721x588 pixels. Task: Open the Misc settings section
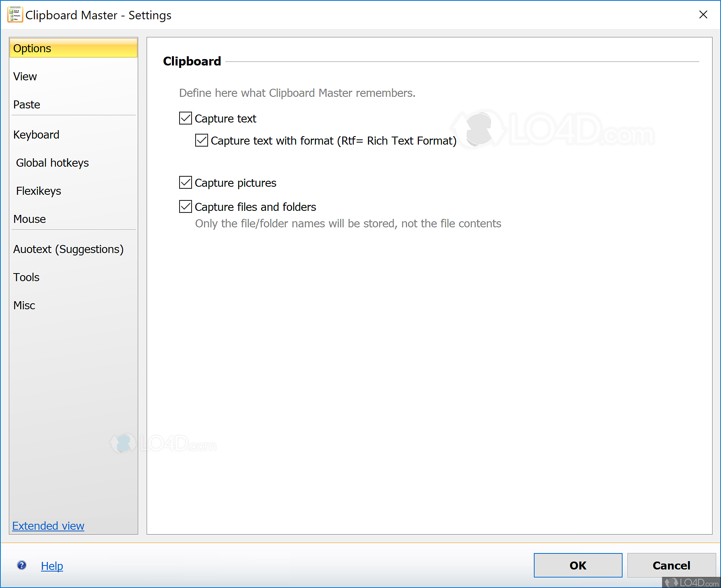pyautogui.click(x=74, y=305)
